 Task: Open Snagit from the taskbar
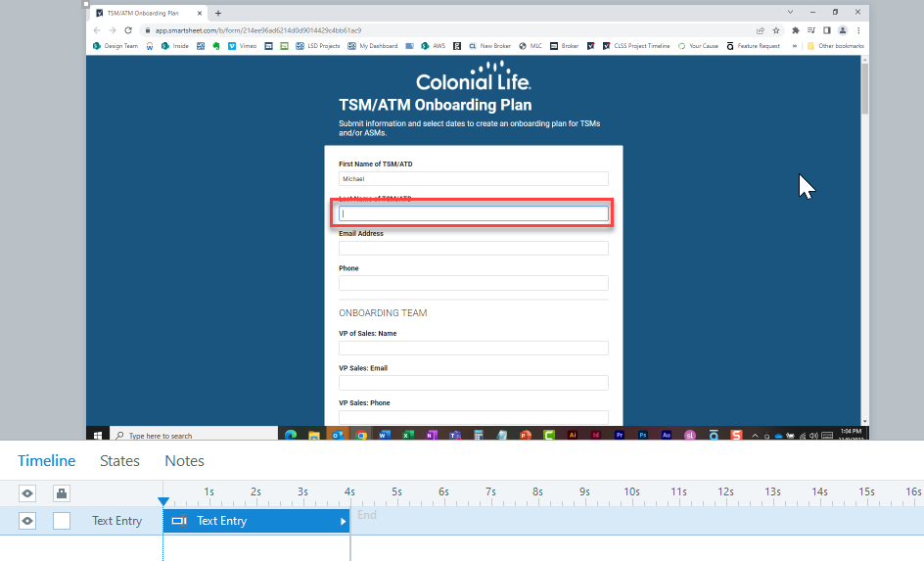(736, 436)
